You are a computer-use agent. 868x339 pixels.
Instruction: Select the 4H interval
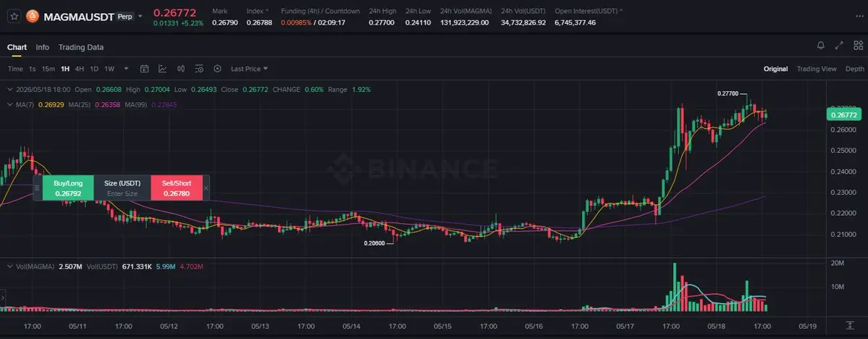coord(80,69)
